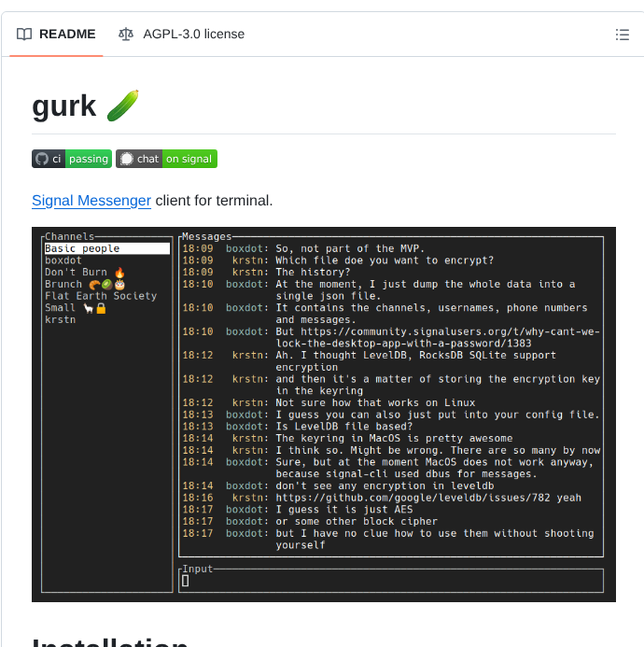The width and height of the screenshot is (644, 647).
Task: Click the gurk heading text
Action: tap(64, 106)
